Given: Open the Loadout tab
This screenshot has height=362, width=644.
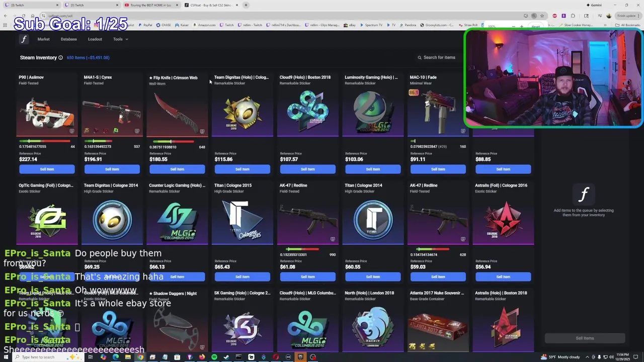Looking at the screenshot, I should click(x=95, y=39).
